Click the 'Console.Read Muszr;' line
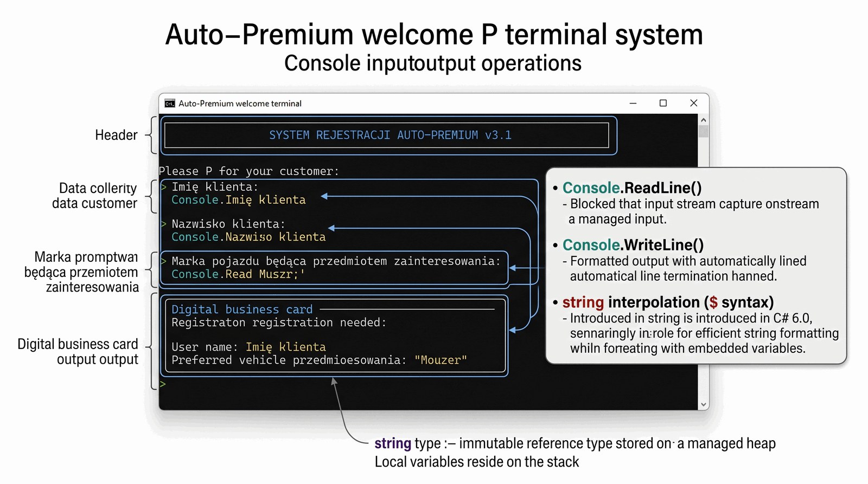The width and height of the screenshot is (868, 484). 238,274
